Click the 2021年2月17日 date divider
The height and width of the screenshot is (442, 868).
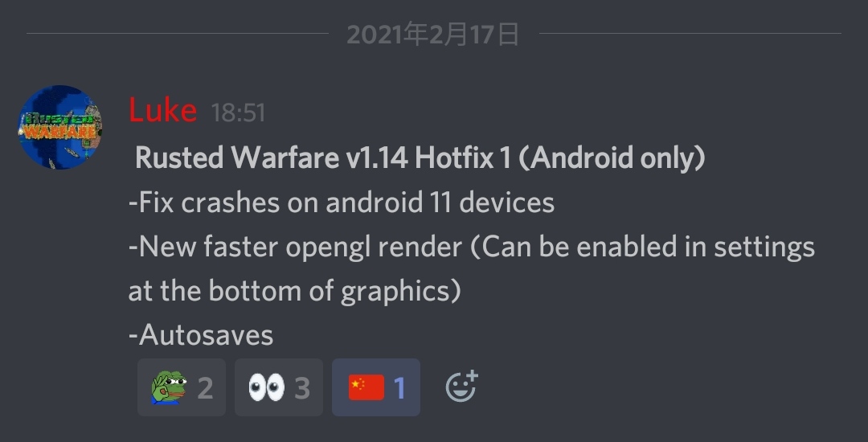[433, 35]
